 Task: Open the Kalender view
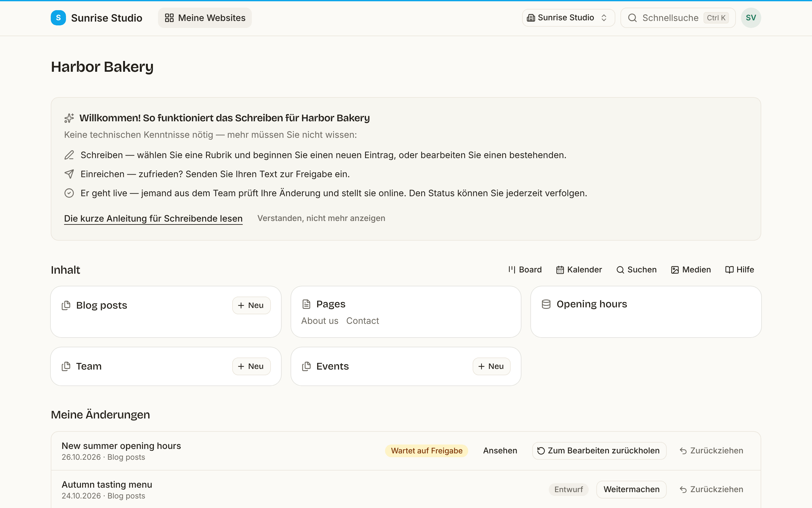coord(579,270)
